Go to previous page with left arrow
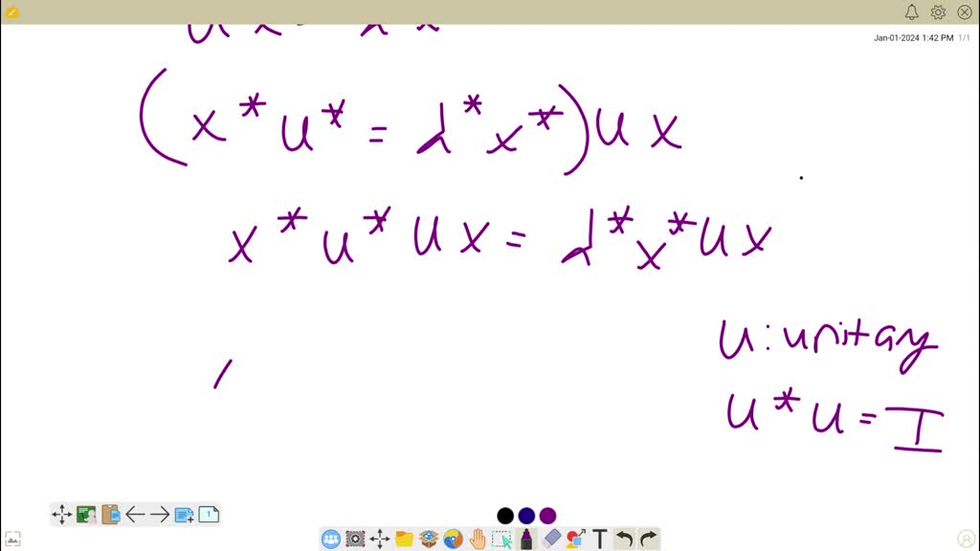The image size is (980, 551). coord(135,514)
